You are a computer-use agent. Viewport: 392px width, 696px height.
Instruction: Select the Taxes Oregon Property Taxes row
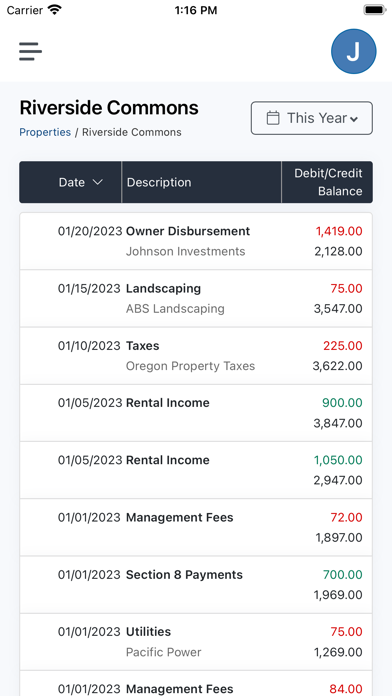click(196, 356)
